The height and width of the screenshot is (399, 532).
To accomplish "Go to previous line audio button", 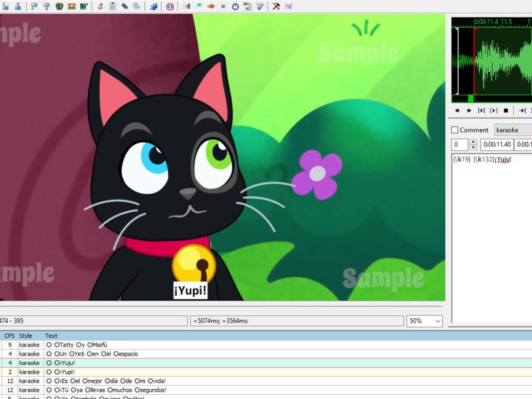I will pyautogui.click(x=457, y=111).
